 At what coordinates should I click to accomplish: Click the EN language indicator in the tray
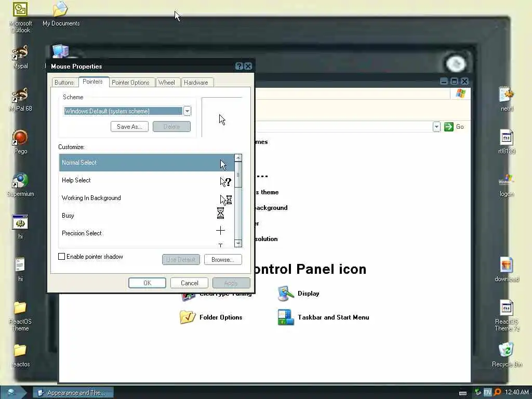(x=487, y=392)
